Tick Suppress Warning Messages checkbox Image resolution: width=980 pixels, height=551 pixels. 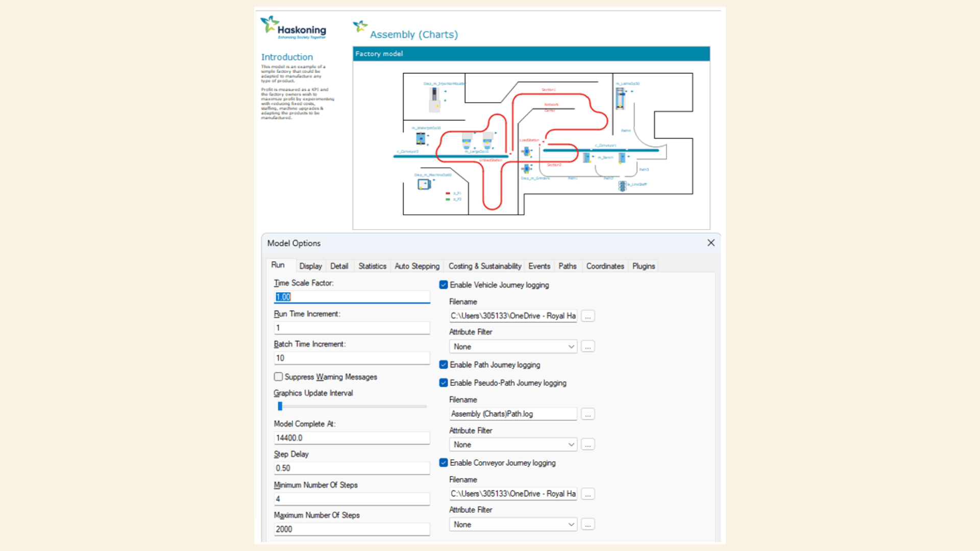278,377
